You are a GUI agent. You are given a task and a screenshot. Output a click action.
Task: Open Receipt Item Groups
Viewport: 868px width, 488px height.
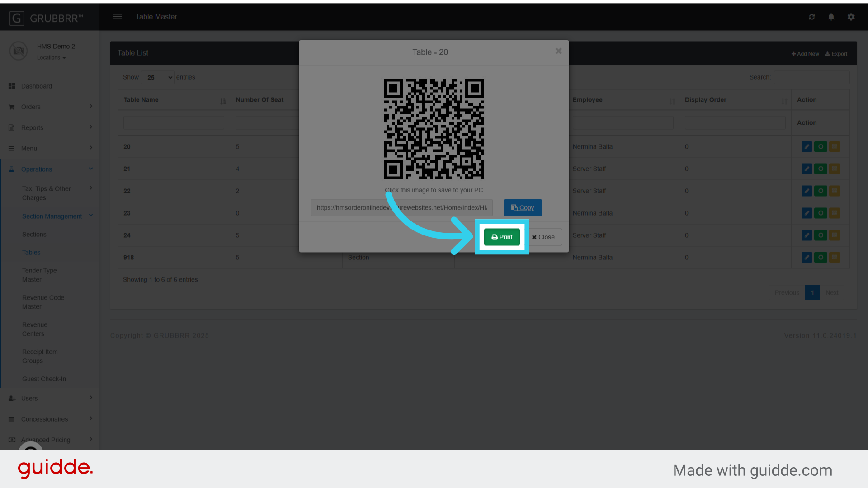click(40, 357)
